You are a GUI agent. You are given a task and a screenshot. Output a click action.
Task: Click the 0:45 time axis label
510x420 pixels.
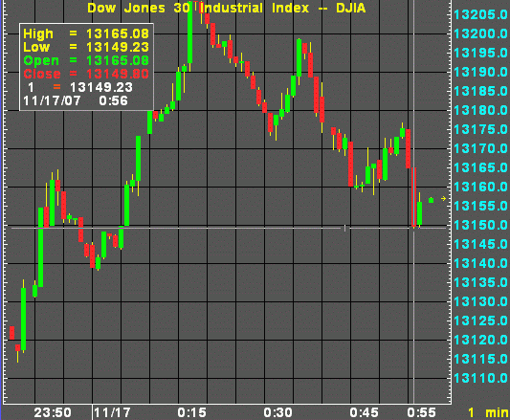tap(365, 413)
